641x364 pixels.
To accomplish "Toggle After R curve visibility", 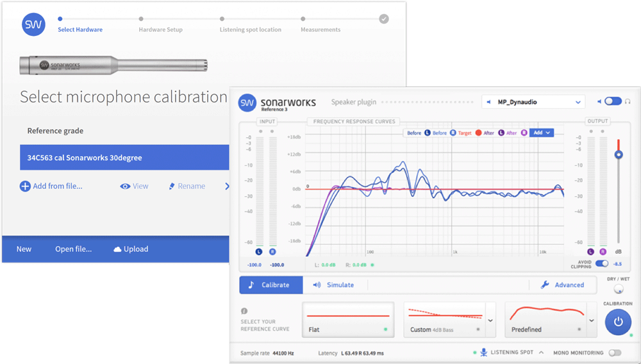I will point(524,133).
